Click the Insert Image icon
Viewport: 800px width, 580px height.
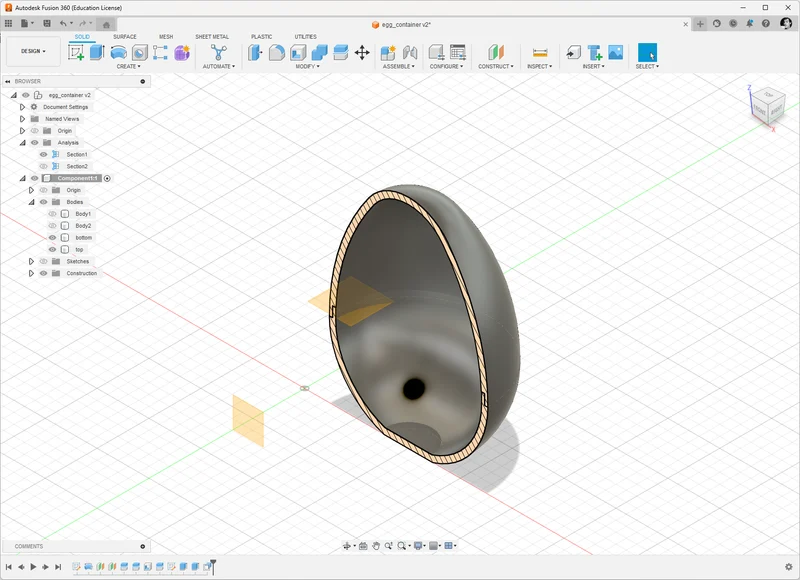[615, 52]
